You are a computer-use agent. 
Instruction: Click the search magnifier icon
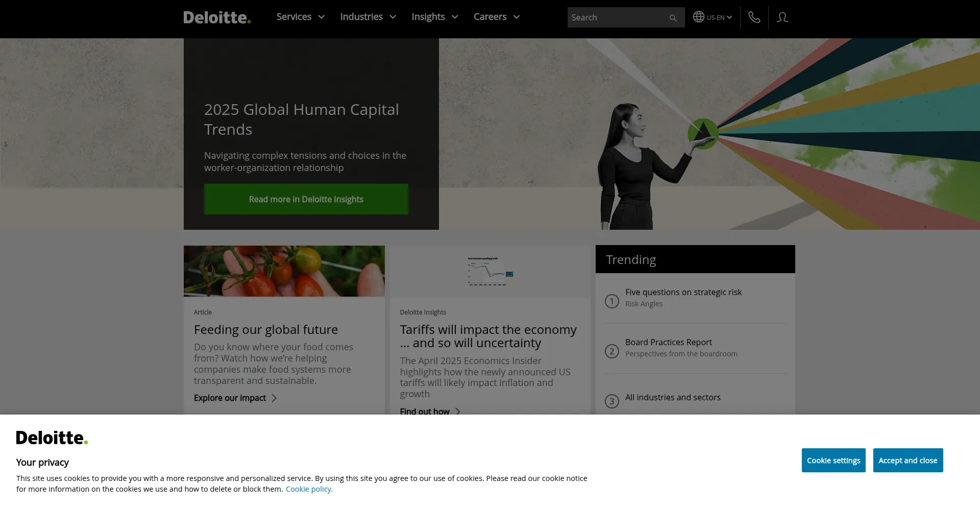pyautogui.click(x=673, y=18)
